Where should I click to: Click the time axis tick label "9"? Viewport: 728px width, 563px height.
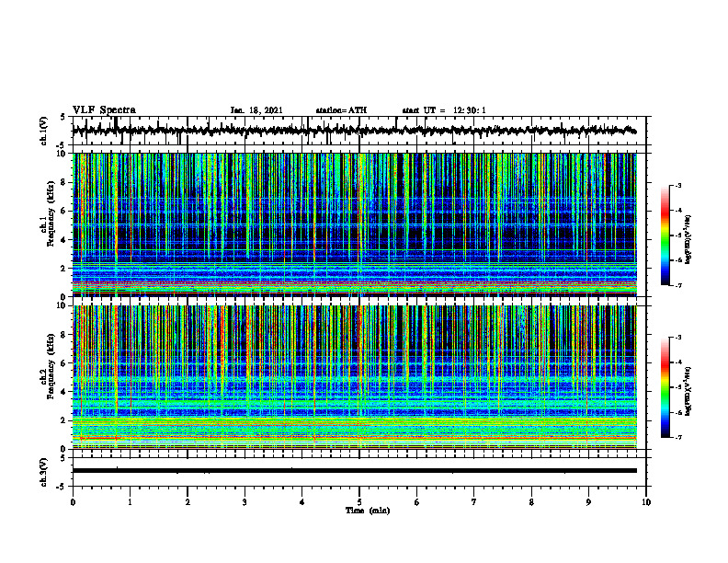coord(588,502)
